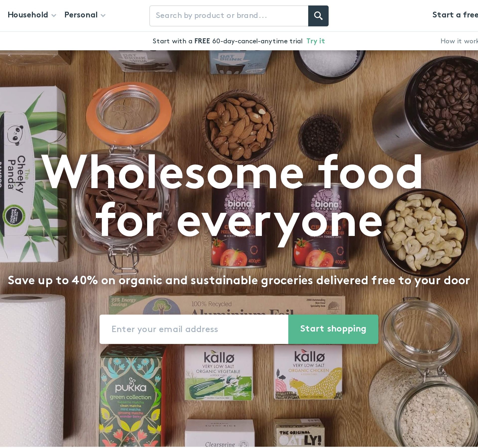Click the Kallo organic vegetable stock box
The width and height of the screenshot is (478, 448).
tap(219, 373)
